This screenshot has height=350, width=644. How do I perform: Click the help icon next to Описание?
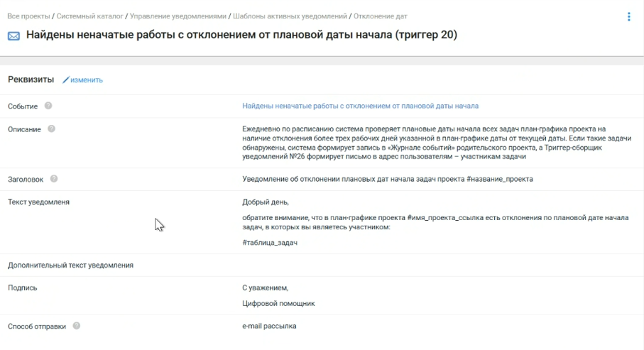click(51, 128)
